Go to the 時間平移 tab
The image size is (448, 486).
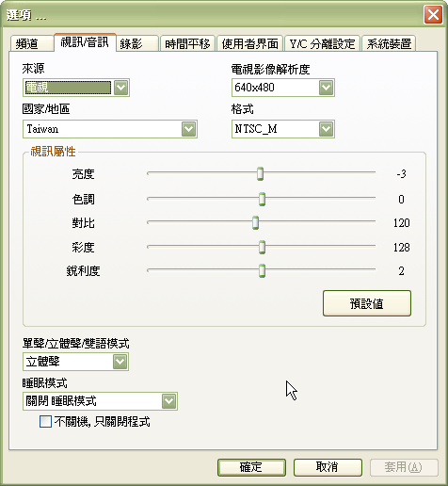pos(187,43)
